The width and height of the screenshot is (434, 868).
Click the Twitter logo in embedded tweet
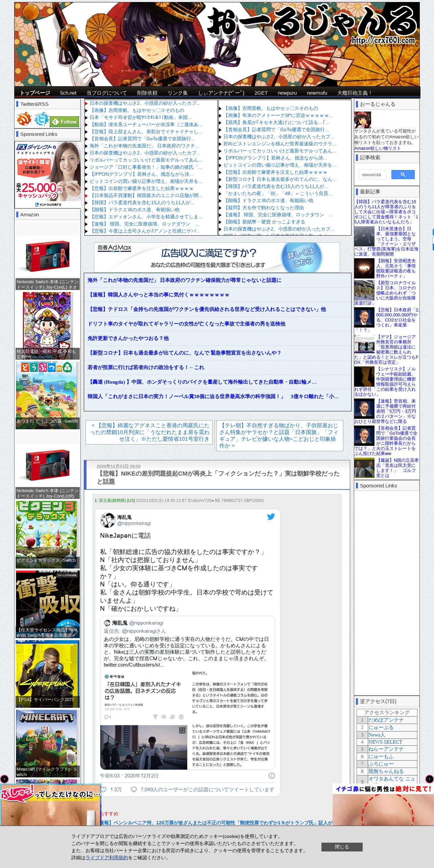click(x=271, y=516)
